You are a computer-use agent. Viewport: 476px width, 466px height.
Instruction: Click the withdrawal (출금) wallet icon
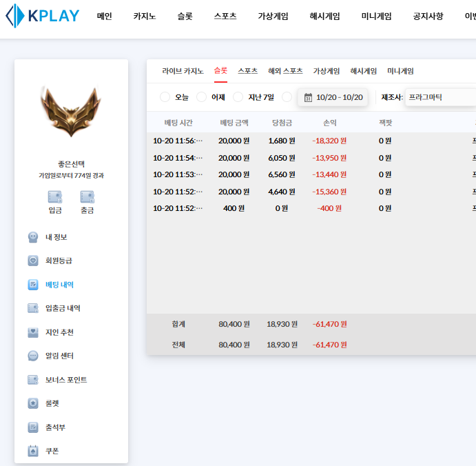[87, 197]
